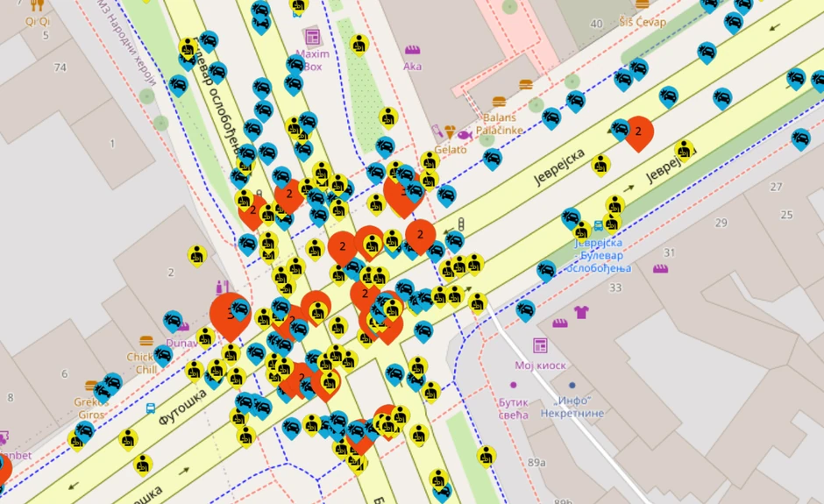Click the М3 Народни хероји label
The height and width of the screenshot is (504, 824).
(126, 42)
